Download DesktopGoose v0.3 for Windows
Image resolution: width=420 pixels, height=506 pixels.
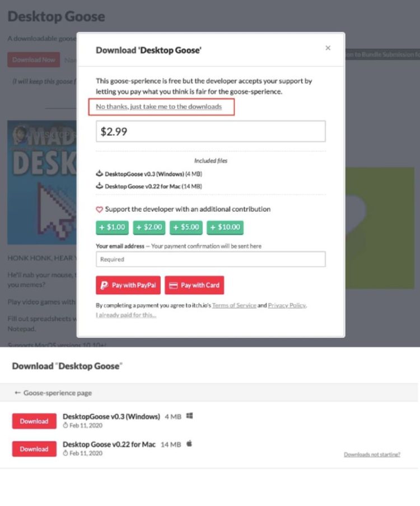(x=34, y=421)
